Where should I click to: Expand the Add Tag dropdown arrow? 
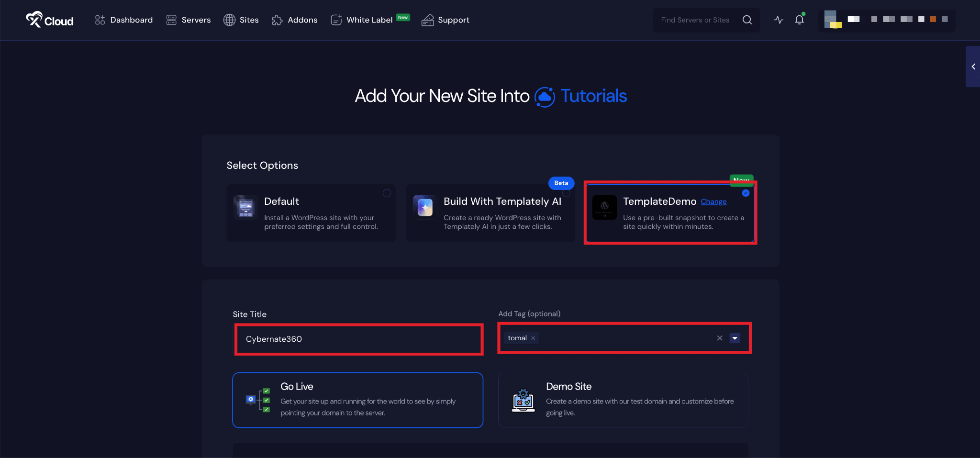click(735, 338)
